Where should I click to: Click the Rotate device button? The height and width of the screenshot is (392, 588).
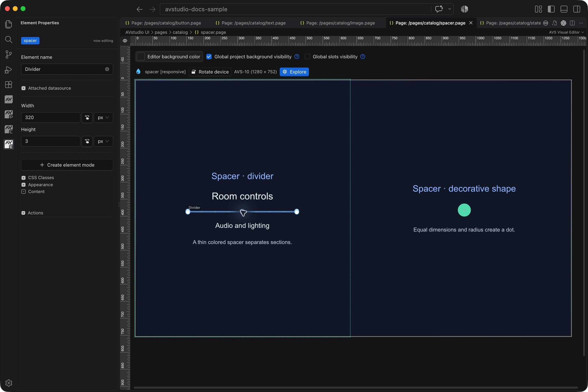[x=210, y=72]
